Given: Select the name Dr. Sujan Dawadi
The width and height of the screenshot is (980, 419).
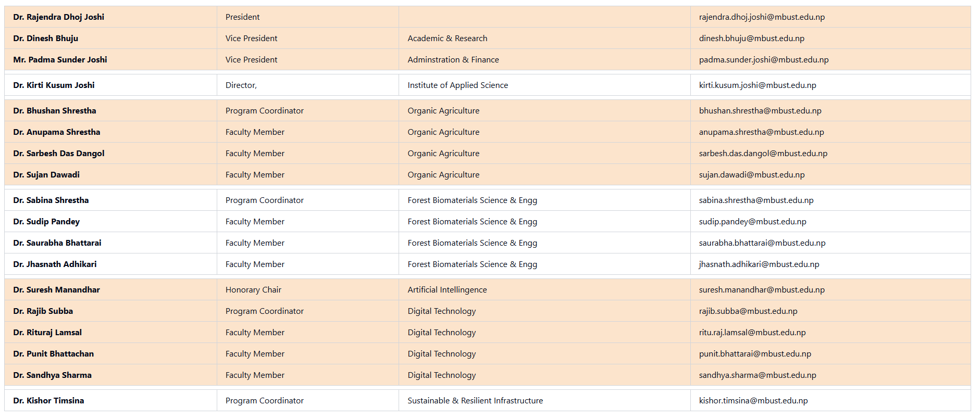Looking at the screenshot, I should [46, 175].
